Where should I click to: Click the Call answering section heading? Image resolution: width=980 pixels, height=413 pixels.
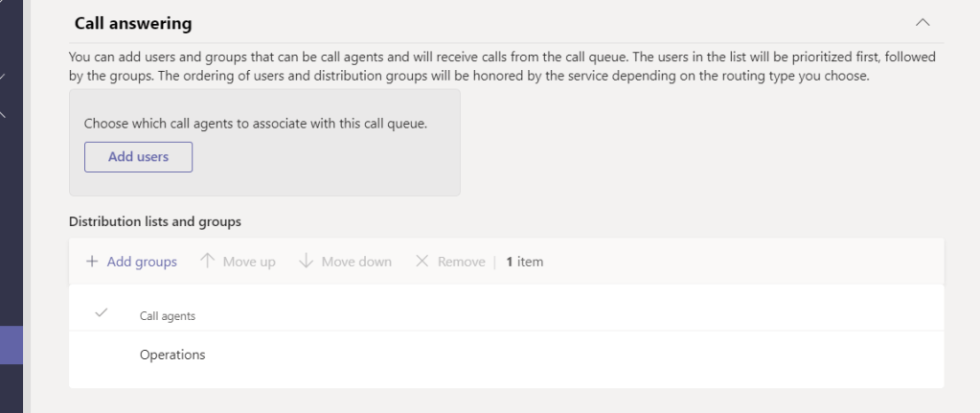tap(133, 22)
